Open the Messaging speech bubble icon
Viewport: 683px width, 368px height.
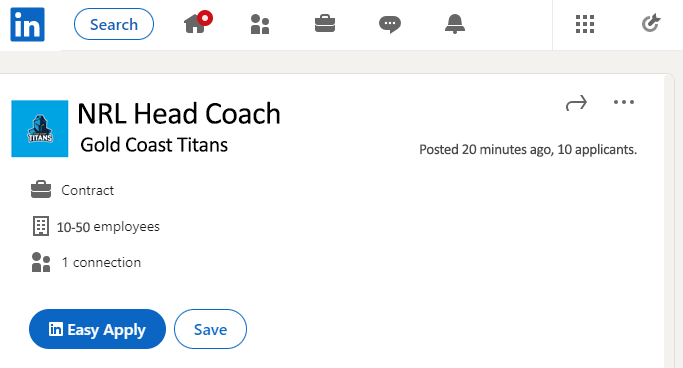tap(390, 24)
